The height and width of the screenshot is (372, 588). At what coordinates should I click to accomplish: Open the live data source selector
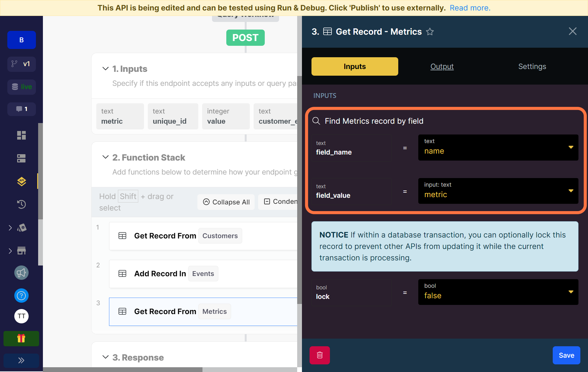pos(22,87)
